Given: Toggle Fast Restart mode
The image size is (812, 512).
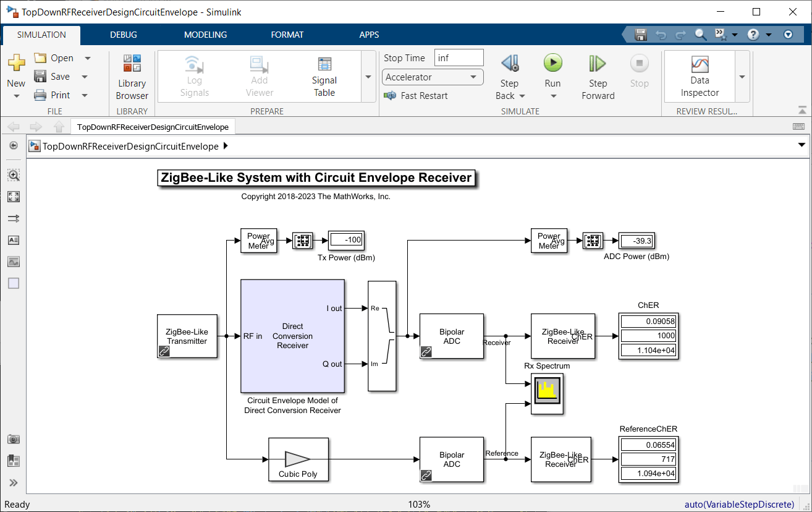Looking at the screenshot, I should click(x=415, y=96).
